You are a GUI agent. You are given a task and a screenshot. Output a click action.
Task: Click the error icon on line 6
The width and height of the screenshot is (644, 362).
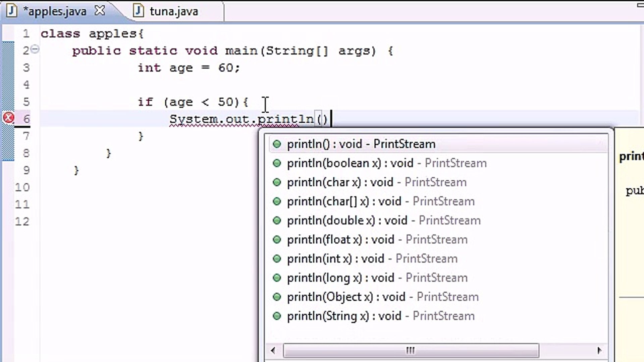point(8,118)
